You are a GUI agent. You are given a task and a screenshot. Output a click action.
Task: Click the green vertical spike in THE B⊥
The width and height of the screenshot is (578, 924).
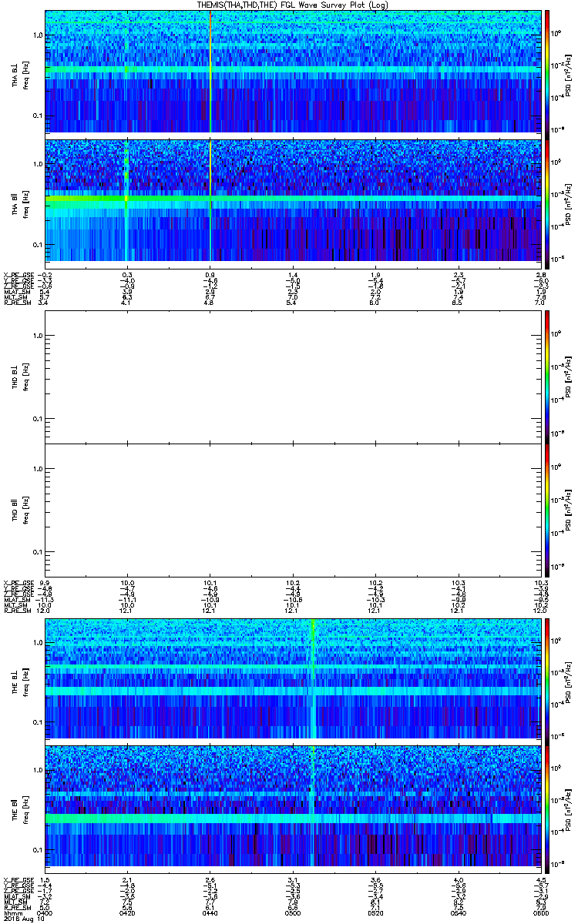tap(312, 678)
